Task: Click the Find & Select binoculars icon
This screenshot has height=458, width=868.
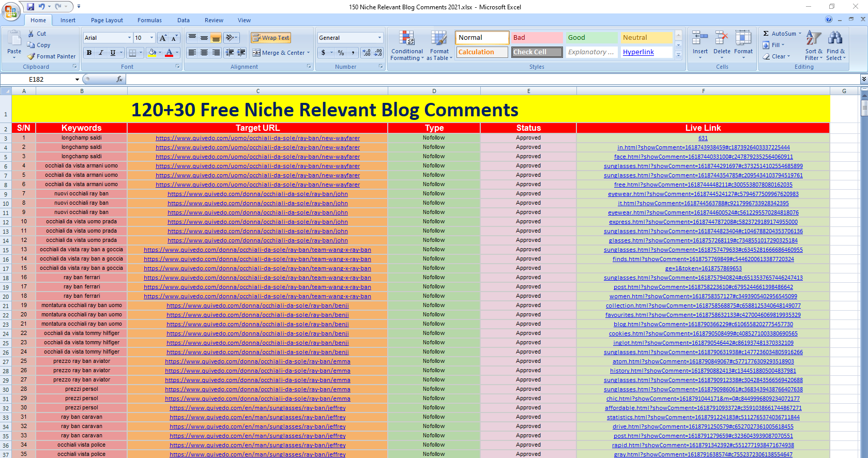Action: point(835,45)
